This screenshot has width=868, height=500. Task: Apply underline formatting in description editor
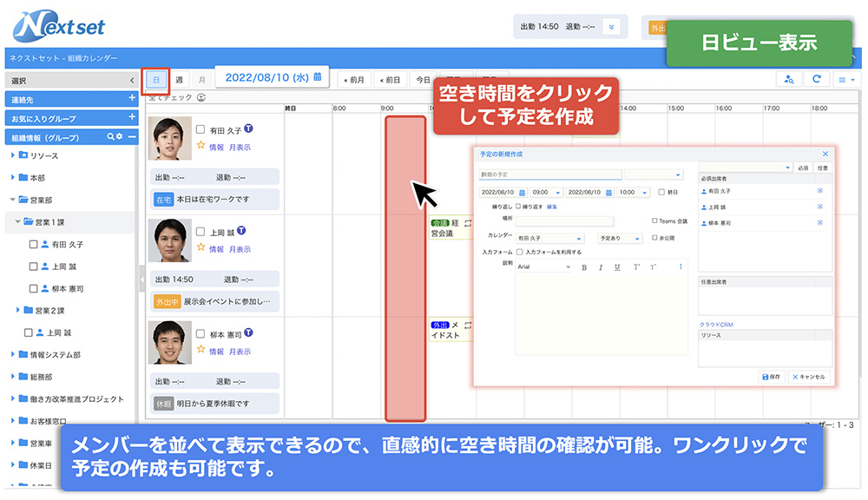click(x=617, y=267)
